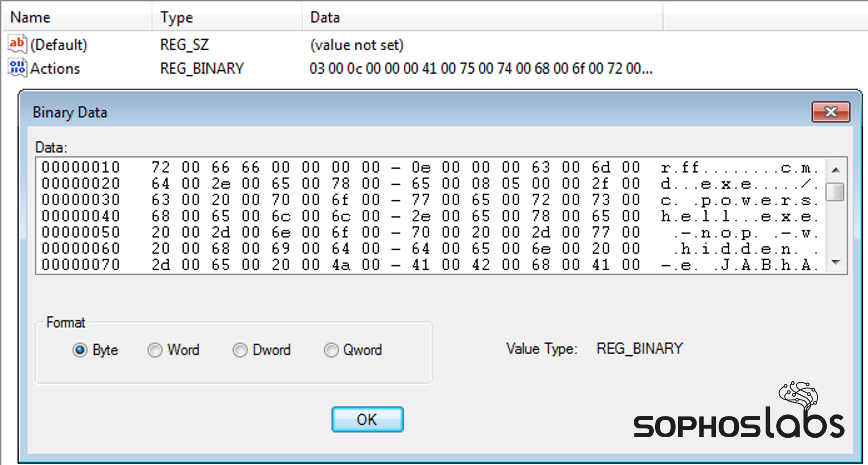Click inside the Data hex display area
This screenshot has height=465, width=868.
point(404,215)
